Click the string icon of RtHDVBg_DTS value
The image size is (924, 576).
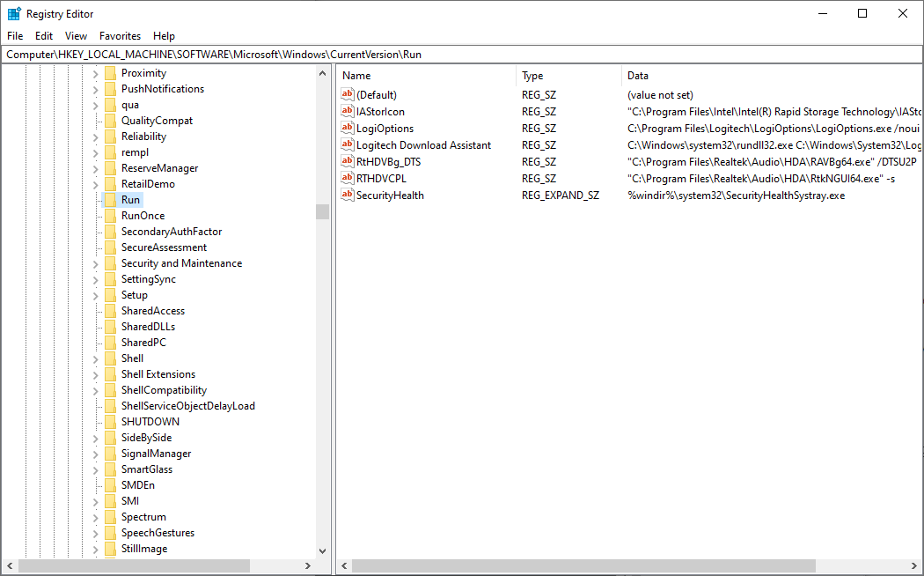348,161
